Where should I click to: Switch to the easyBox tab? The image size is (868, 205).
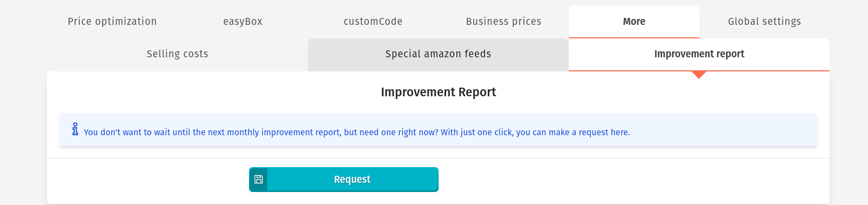coord(243,22)
